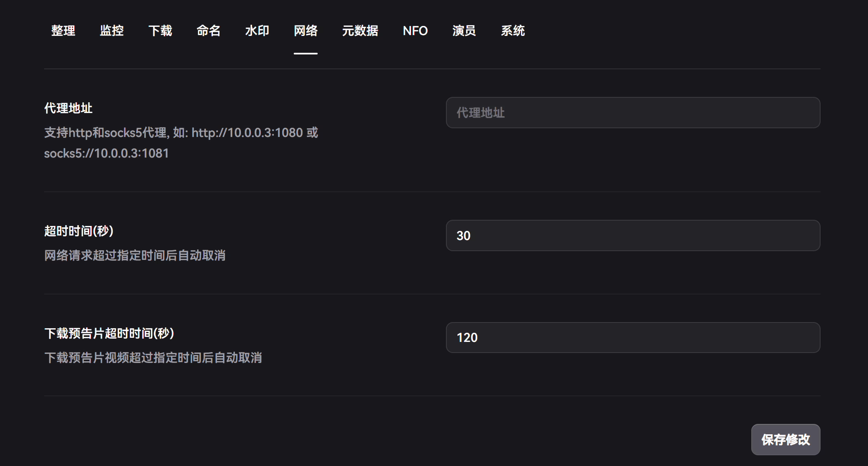Open the 监控 tab
Screen dimensions: 868x466
tap(112, 31)
